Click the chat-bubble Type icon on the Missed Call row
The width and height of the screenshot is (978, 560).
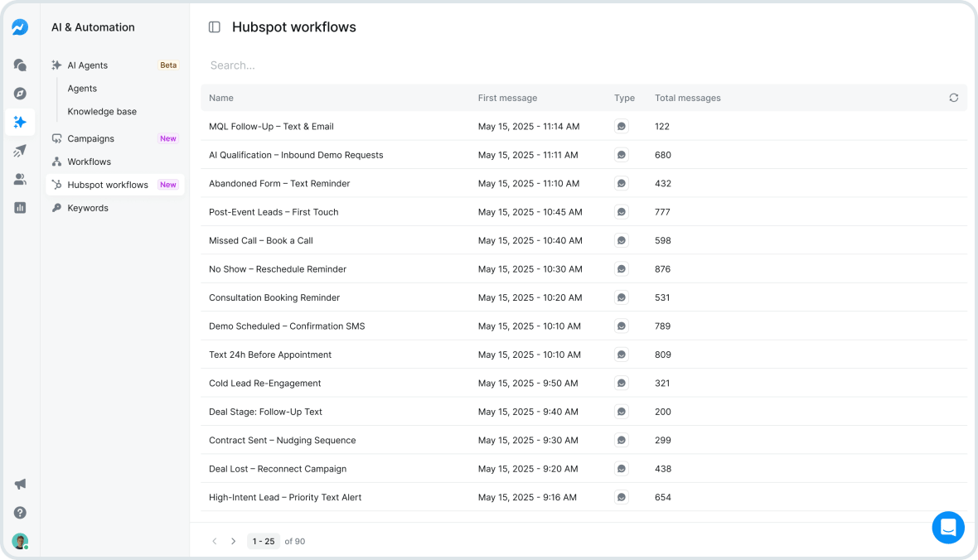pyautogui.click(x=622, y=240)
